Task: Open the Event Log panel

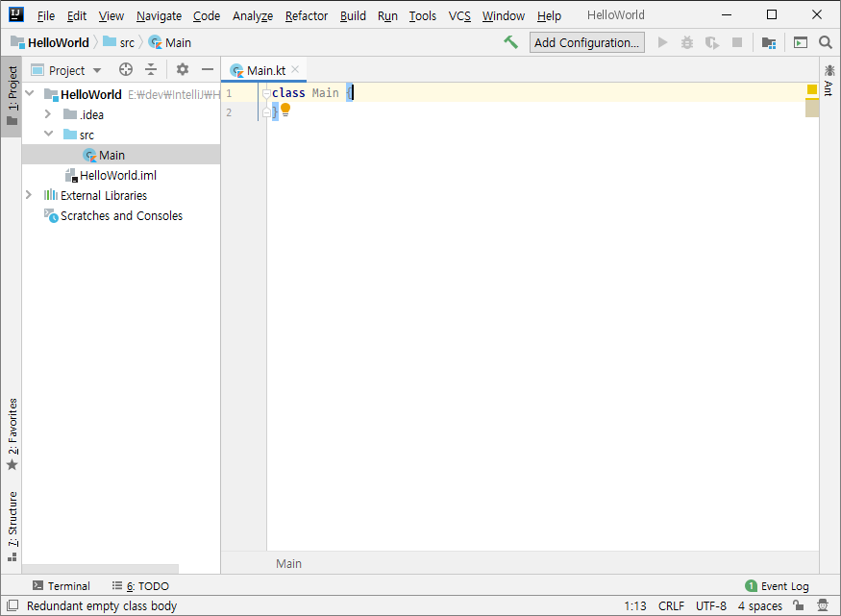Action: coord(778,586)
